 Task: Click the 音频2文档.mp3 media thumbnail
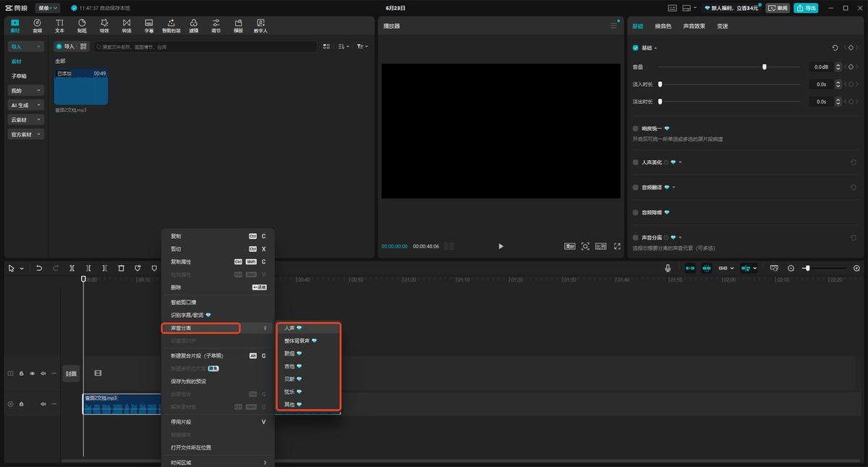(x=81, y=87)
